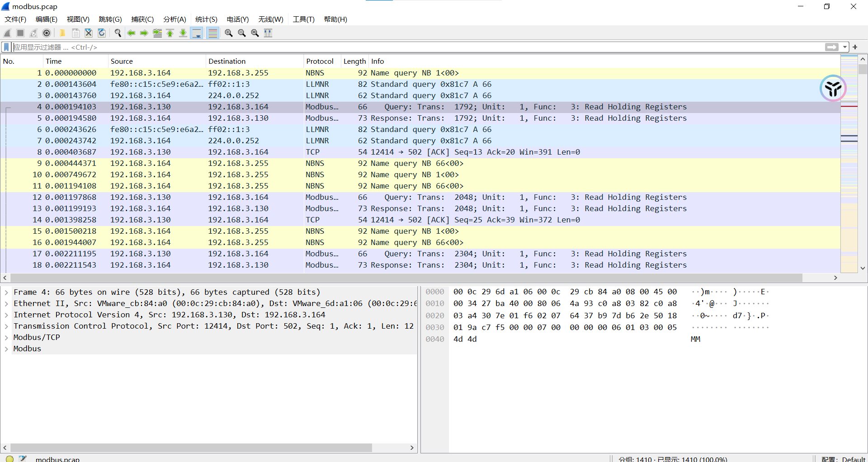868x462 pixels.
Task: Reload the capture file
Action: pyautogui.click(x=102, y=33)
